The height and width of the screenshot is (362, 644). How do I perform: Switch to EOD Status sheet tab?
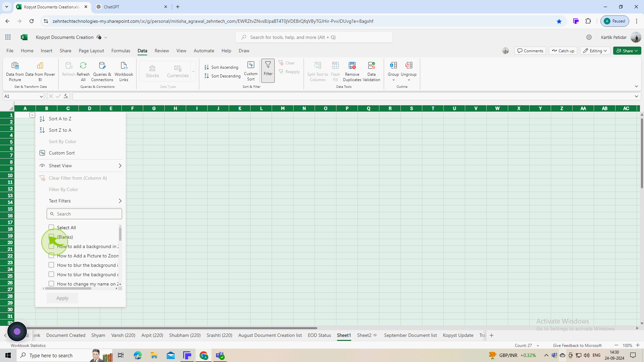(x=319, y=335)
